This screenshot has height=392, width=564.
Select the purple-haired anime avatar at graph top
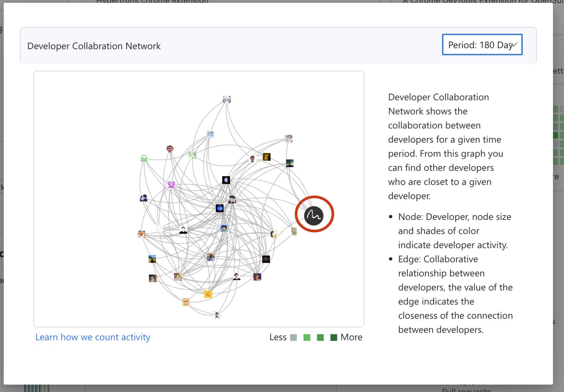coord(227,100)
